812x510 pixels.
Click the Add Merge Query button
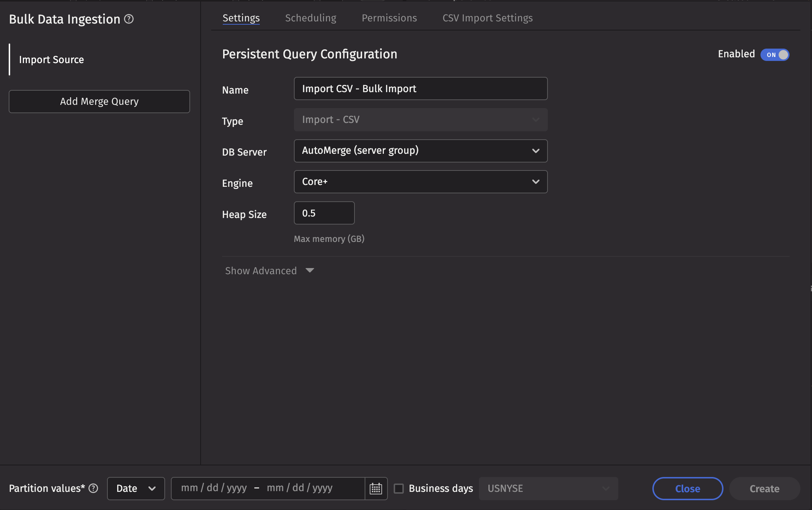[99, 102]
